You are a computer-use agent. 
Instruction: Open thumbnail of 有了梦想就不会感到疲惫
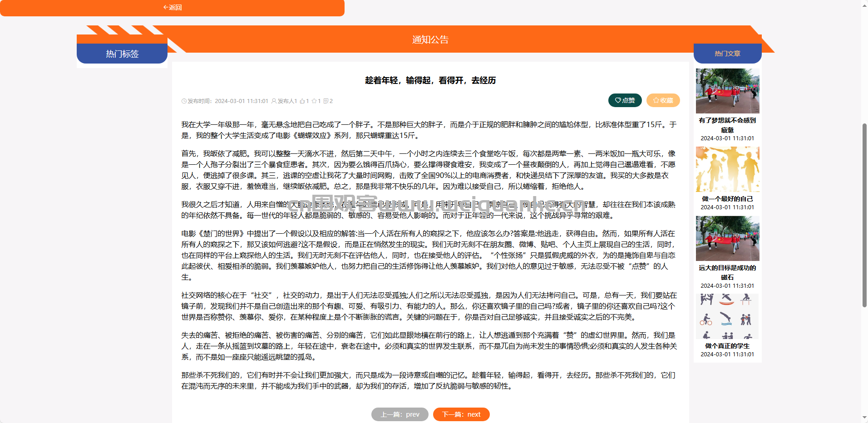[x=727, y=91]
